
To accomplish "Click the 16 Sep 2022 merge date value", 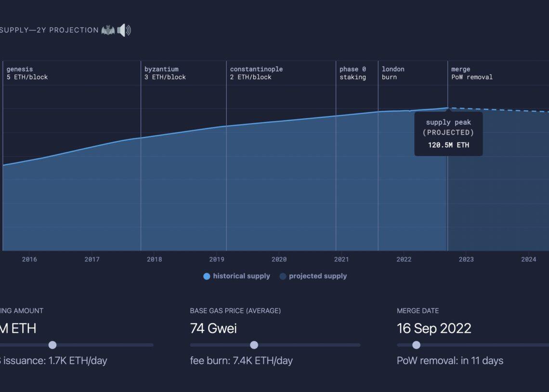I will coord(434,329).
